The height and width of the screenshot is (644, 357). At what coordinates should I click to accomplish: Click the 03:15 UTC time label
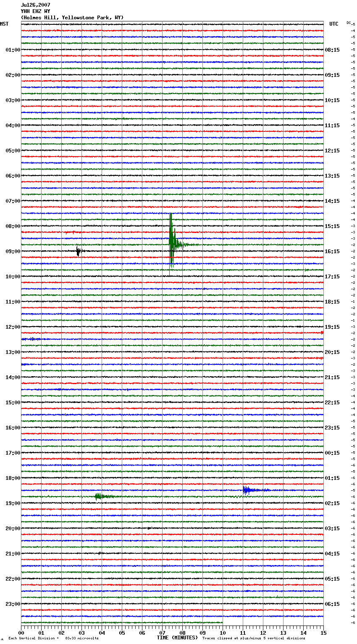pos(332,529)
